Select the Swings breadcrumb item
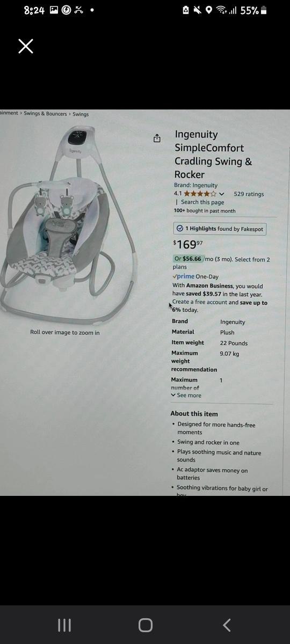The image size is (290, 644). pos(81,114)
